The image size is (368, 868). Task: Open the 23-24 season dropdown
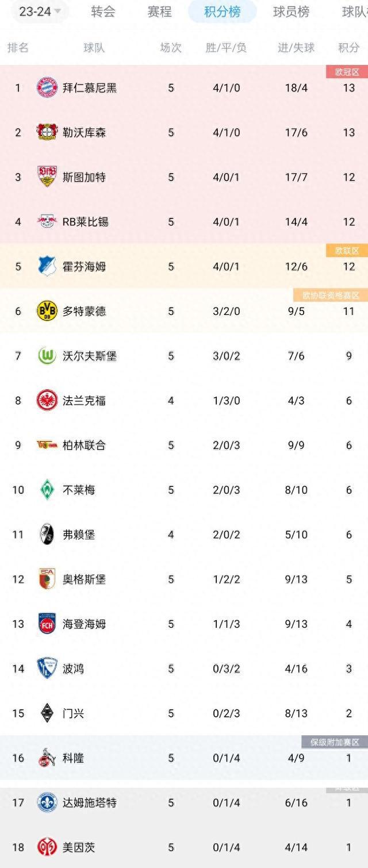click(x=40, y=11)
